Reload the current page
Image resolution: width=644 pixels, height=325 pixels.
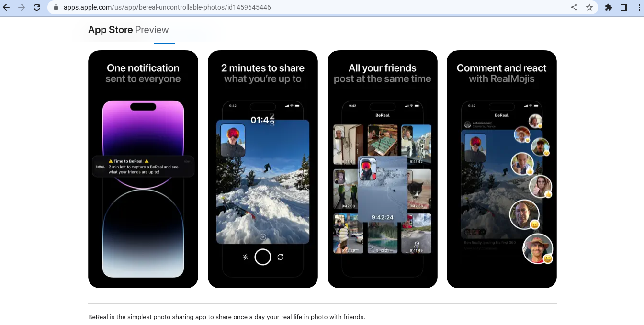pos(37,7)
